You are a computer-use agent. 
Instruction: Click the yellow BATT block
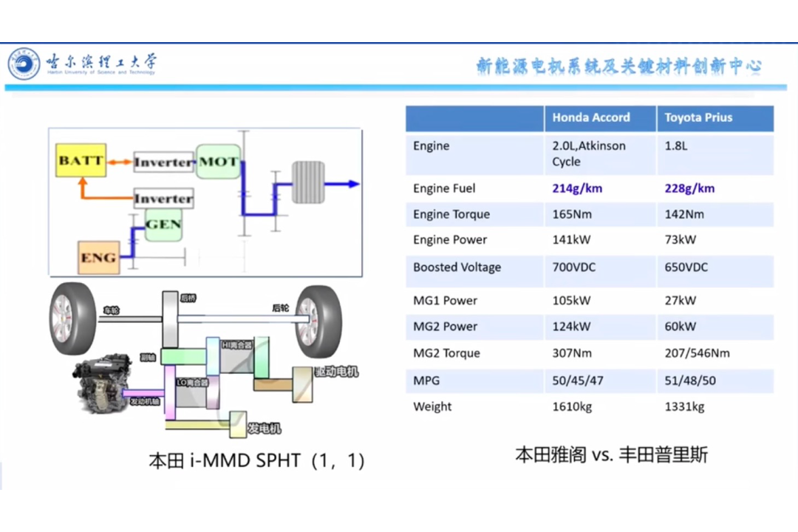click(81, 160)
